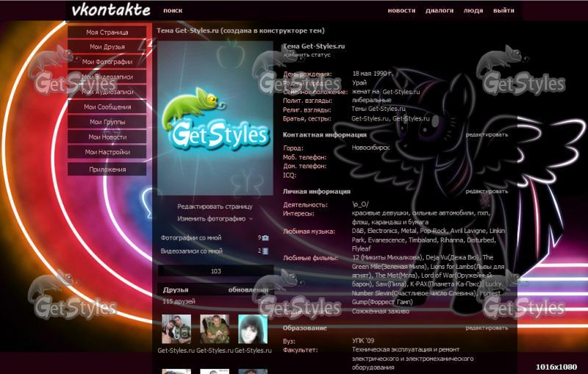Open Приложения in the sidebar
The height and width of the screenshot is (374, 588).
(x=107, y=170)
